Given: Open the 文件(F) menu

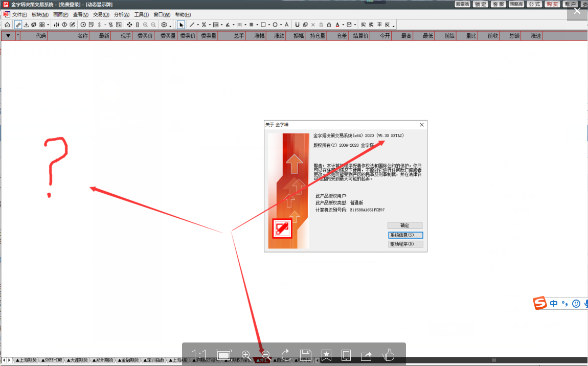Looking at the screenshot, I should pos(19,15).
